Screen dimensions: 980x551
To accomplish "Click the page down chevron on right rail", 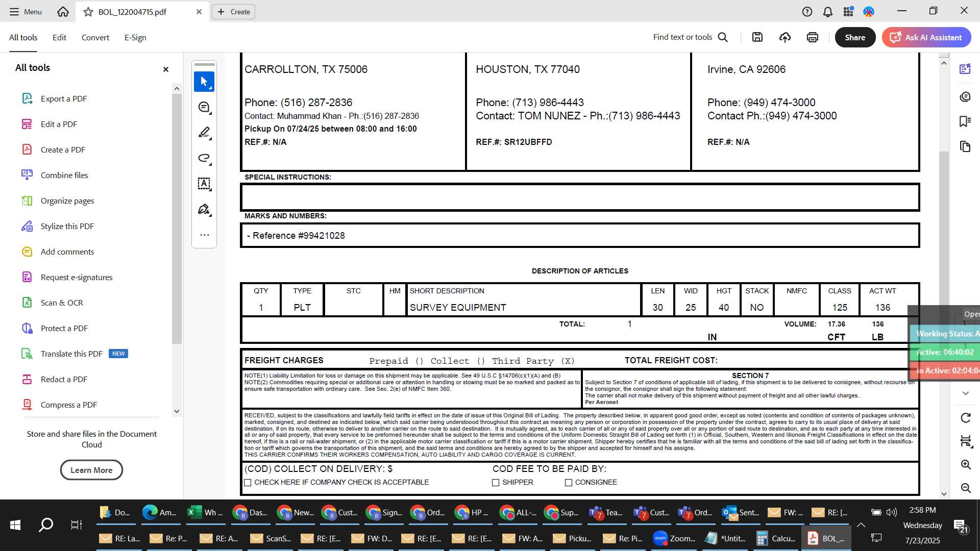I will pyautogui.click(x=966, y=393).
